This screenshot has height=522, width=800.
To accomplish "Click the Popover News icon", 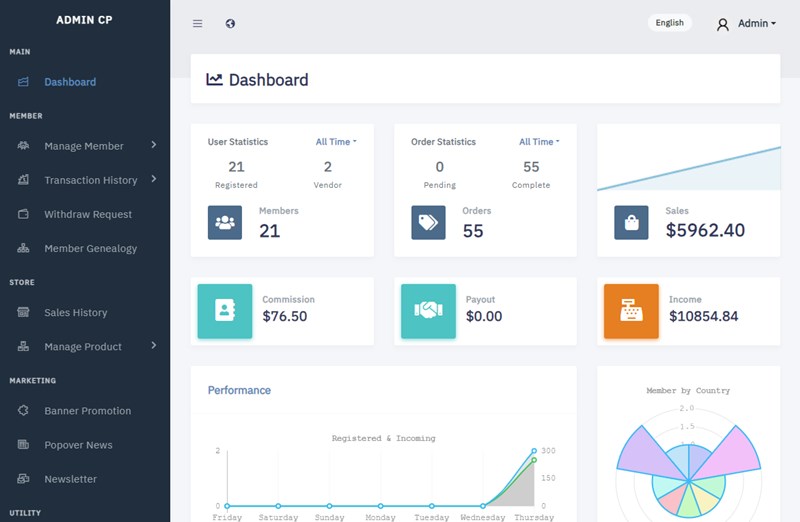I will [23, 444].
